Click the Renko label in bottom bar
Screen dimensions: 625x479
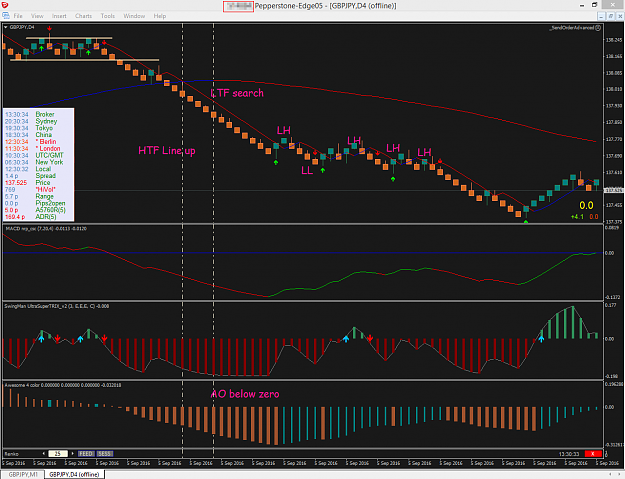click(x=11, y=453)
